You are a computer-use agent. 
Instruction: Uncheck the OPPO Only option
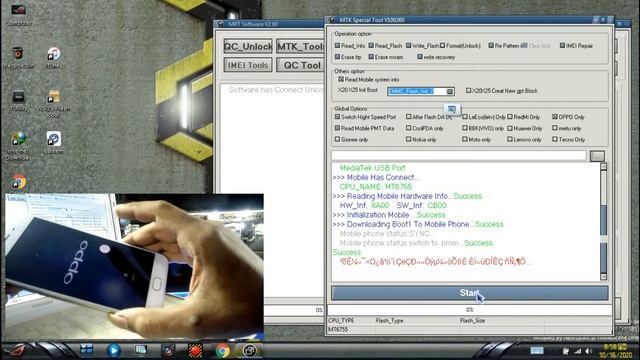point(555,117)
